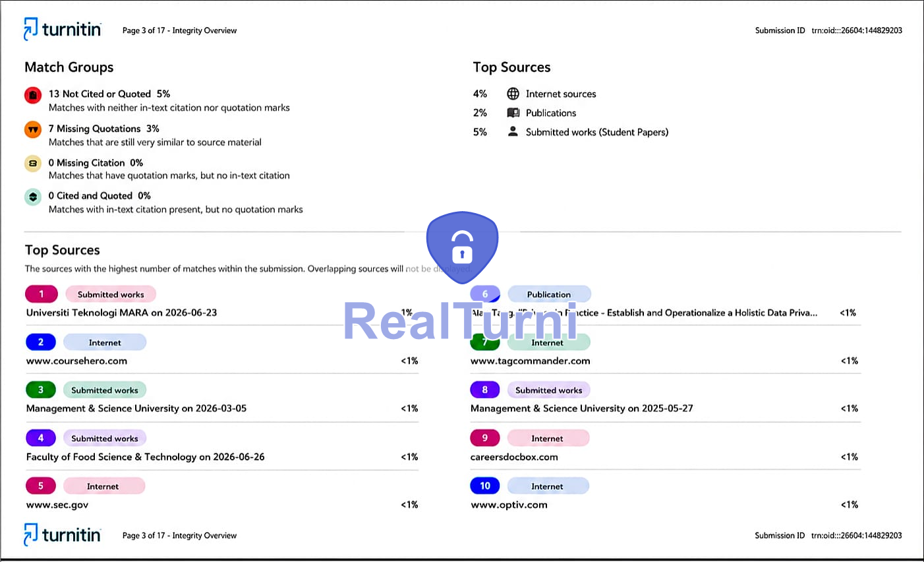Click the <1% value for careersdocbox.com
924x562 pixels.
point(850,456)
